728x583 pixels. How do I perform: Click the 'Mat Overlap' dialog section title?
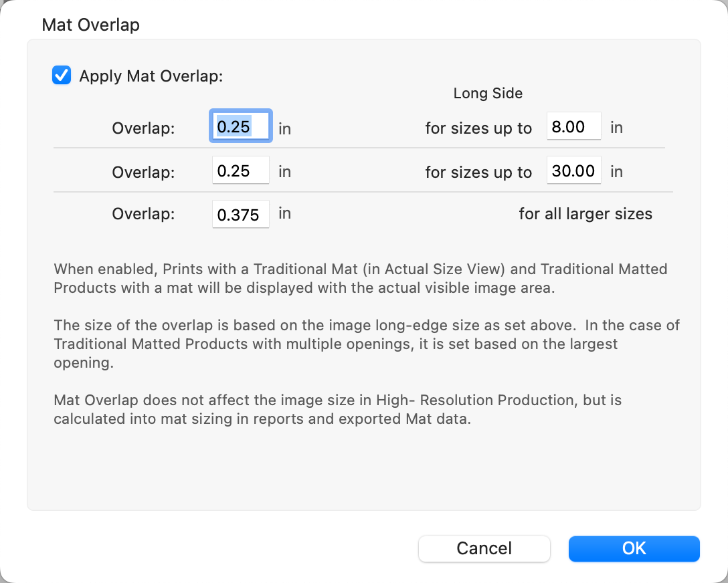90,25
